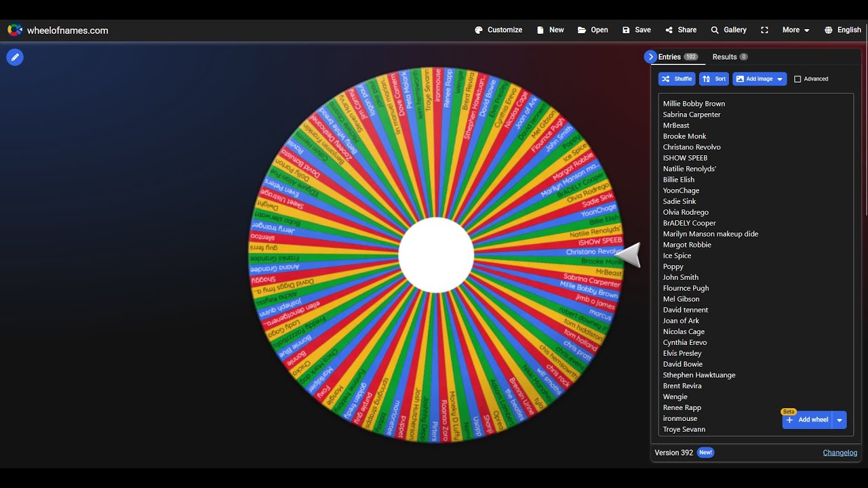
Task: Click the entry 'Sthephen Hawktuange' in the list
Action: tap(699, 375)
